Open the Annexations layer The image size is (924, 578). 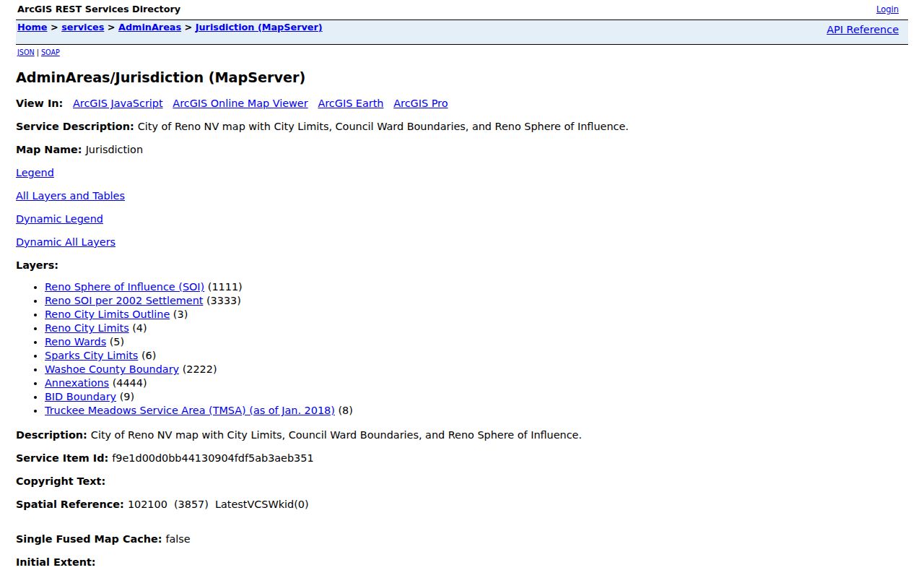point(77,383)
